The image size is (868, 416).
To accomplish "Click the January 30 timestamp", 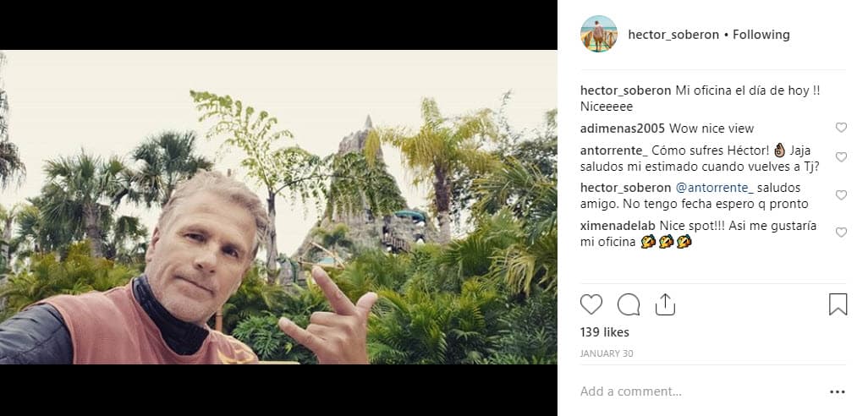I will 607,353.
